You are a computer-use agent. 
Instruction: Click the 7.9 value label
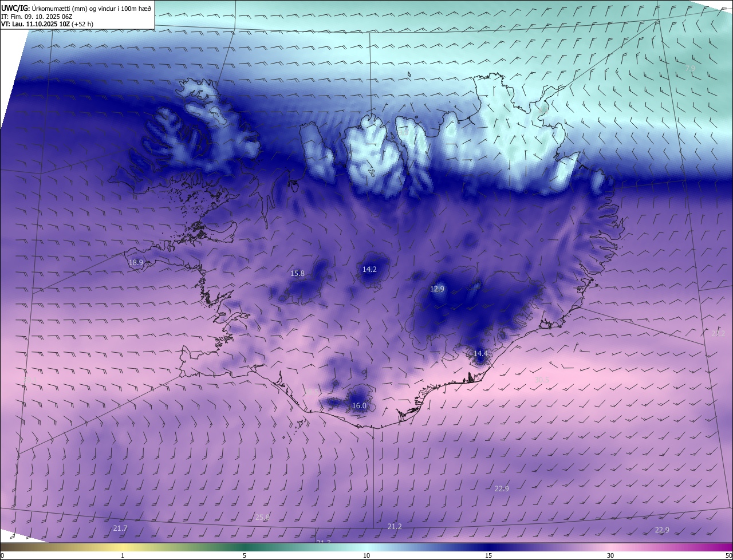pyautogui.click(x=690, y=69)
